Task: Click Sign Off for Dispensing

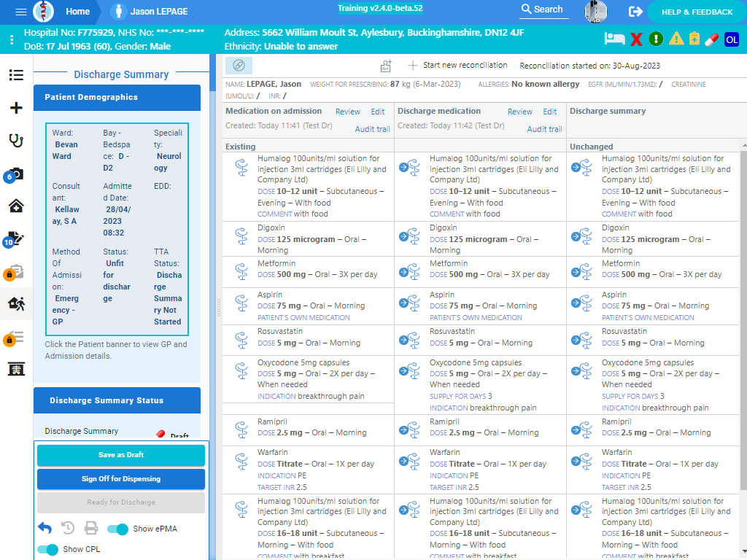Action: point(121,479)
